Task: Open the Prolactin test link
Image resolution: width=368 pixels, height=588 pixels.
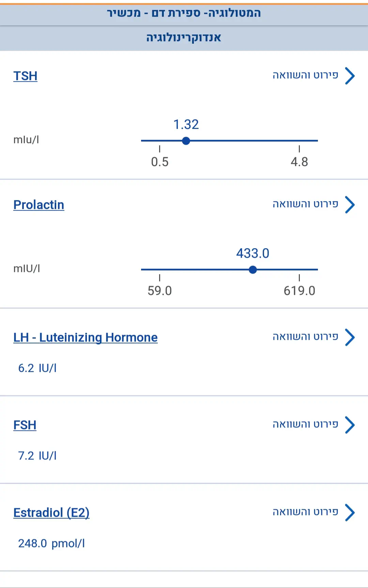Action: pyautogui.click(x=39, y=205)
